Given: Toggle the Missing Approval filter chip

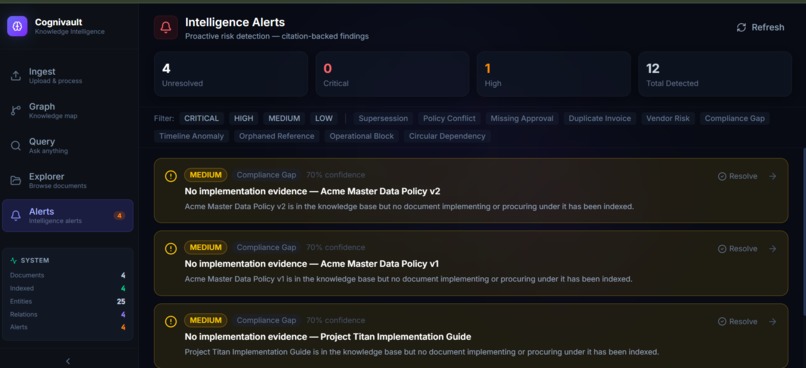Looking at the screenshot, I should 522,118.
